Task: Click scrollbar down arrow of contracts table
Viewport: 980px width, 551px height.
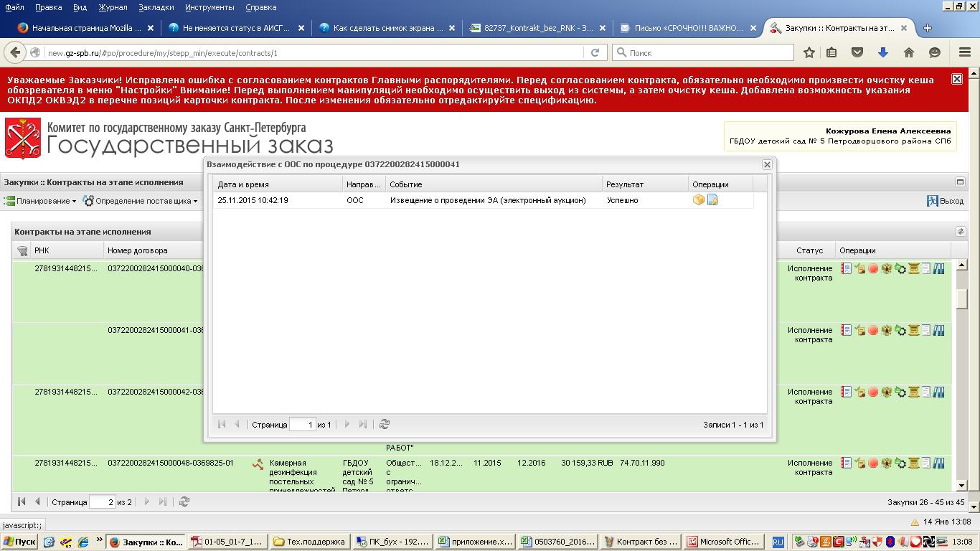Action: coord(961,486)
